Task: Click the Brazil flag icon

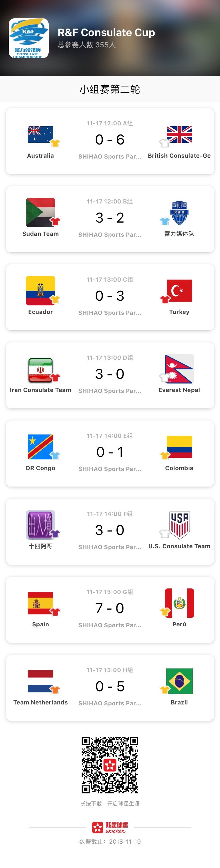Action: 179,681
